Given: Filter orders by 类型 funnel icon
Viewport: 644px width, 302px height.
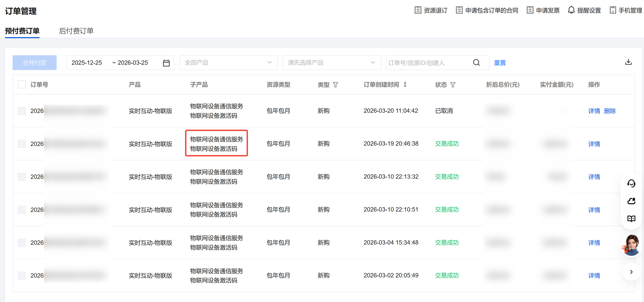Looking at the screenshot, I should pos(335,85).
